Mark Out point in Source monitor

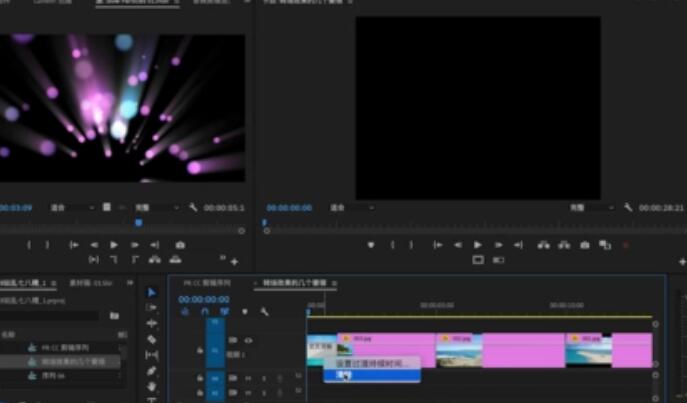[x=47, y=245]
